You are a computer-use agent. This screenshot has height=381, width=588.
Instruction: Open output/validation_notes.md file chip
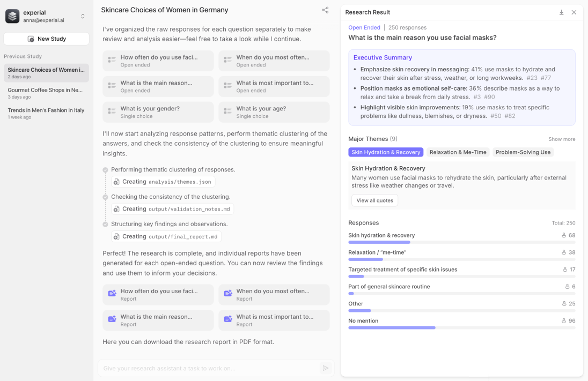click(x=173, y=209)
